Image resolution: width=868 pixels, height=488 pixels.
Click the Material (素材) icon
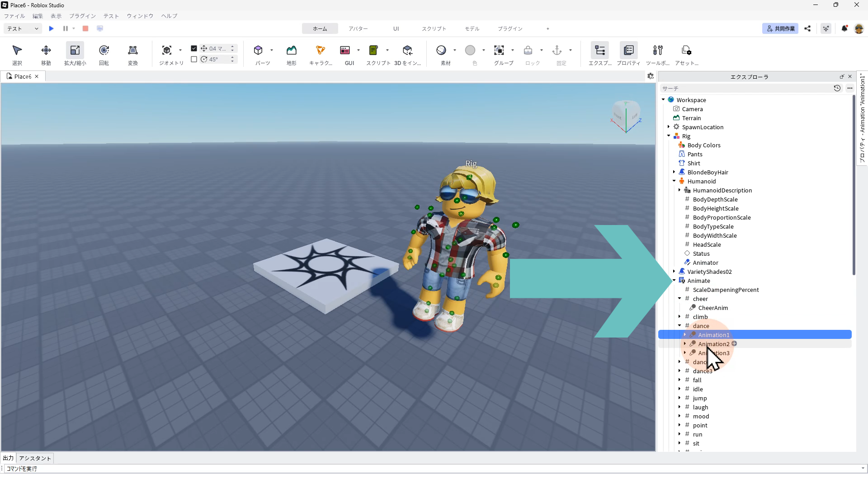click(x=441, y=50)
